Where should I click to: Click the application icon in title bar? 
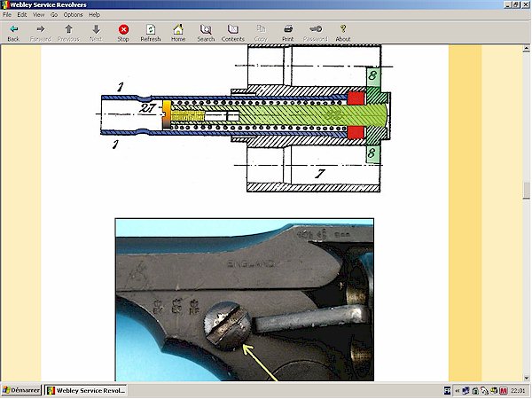pos(5,4)
